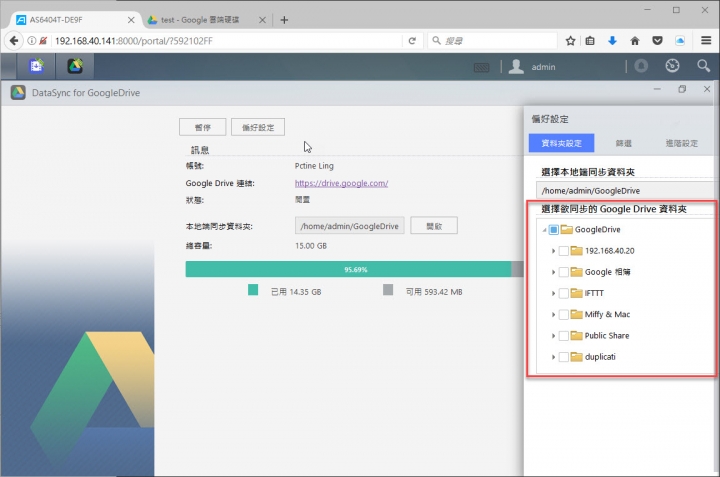Screen dimensions: 720x477
Task: Click the browser address bar URL field
Action: click(x=225, y=41)
